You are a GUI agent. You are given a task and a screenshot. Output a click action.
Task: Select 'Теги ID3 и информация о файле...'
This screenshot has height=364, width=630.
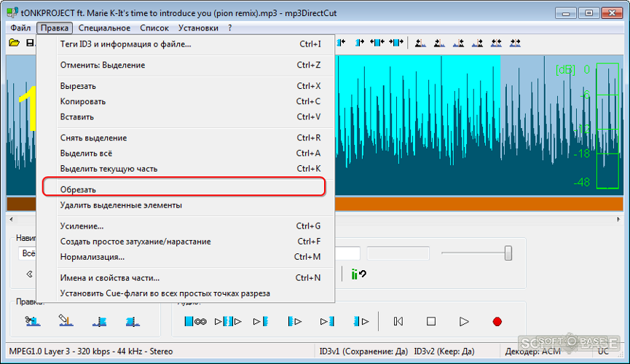coord(185,44)
